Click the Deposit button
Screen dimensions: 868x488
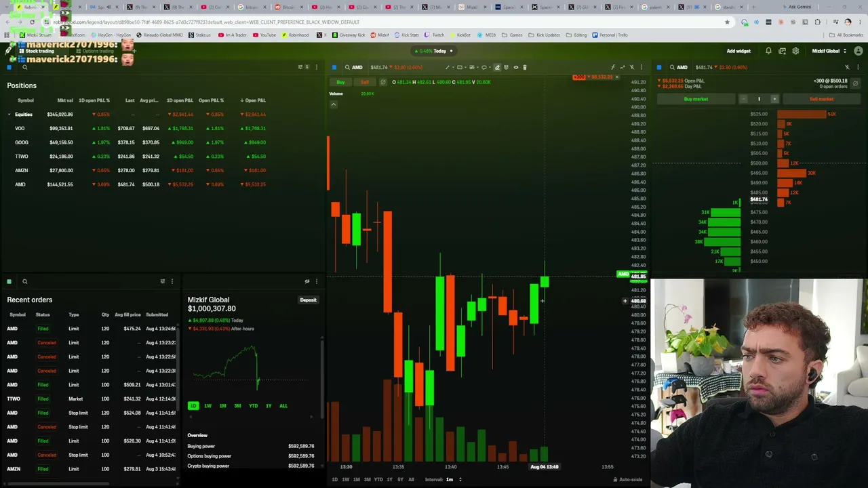[308, 300]
